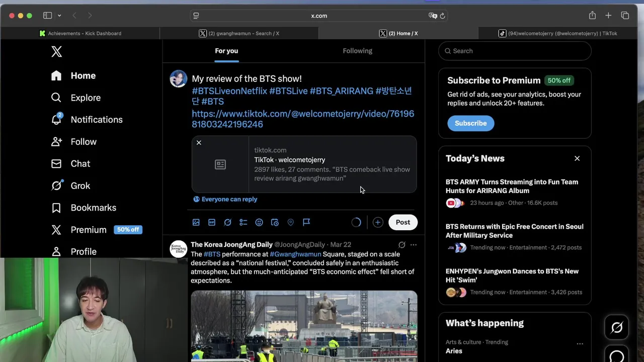Publish the post with Post button
The width and height of the screenshot is (644, 362).
pyautogui.click(x=403, y=222)
